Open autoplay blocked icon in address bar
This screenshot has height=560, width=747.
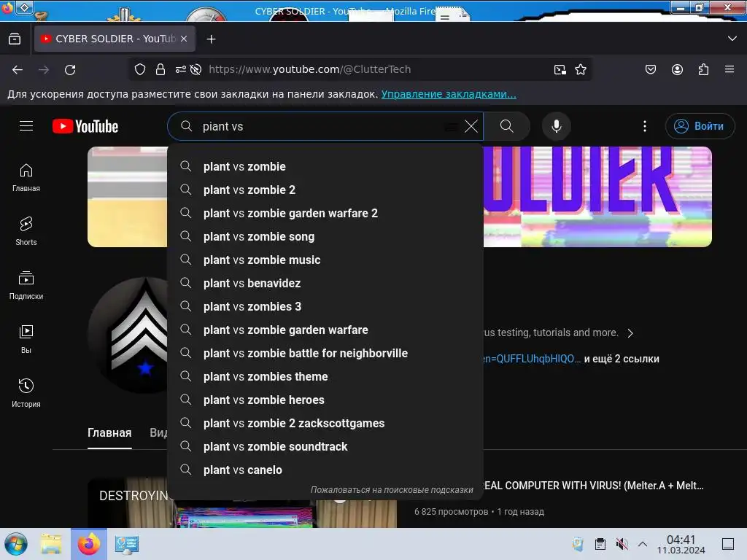coord(196,69)
